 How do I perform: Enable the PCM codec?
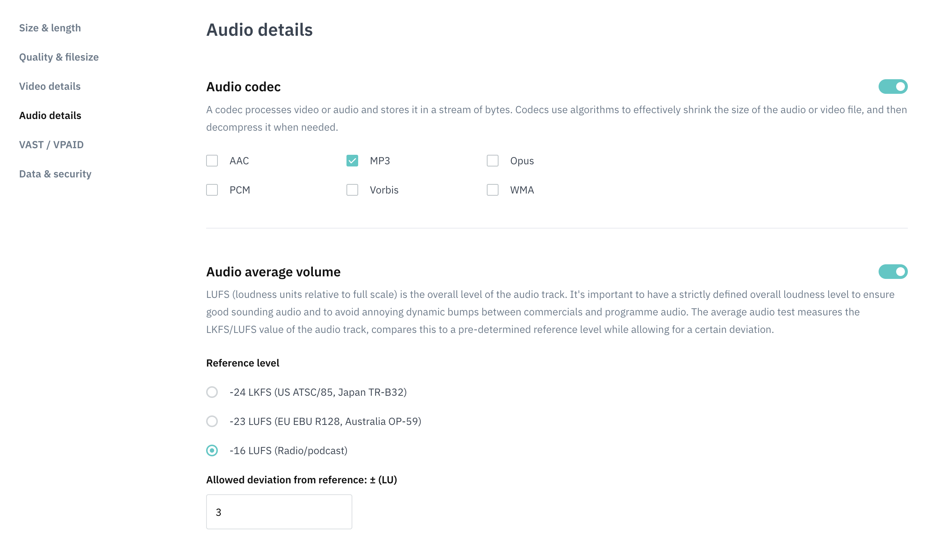click(212, 190)
